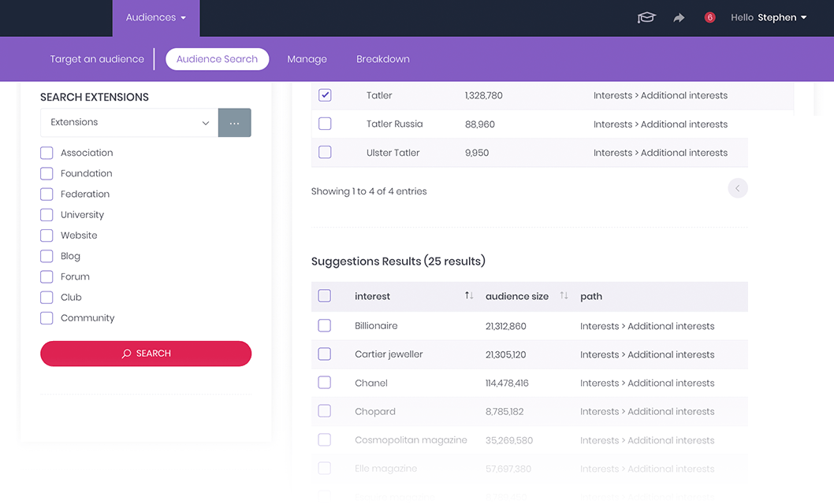This screenshot has height=504, width=834.
Task: Expand the Extensions dropdown
Action: point(129,123)
